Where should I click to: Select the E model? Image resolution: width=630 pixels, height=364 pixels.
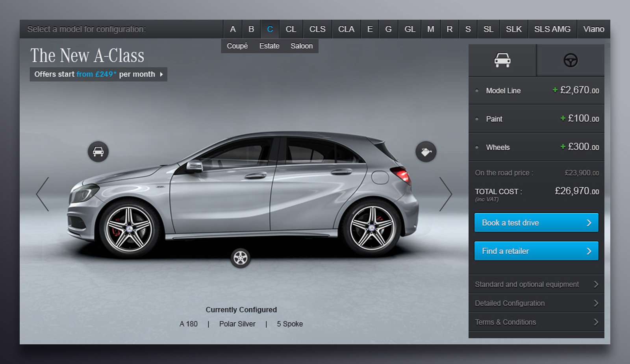pyautogui.click(x=370, y=29)
